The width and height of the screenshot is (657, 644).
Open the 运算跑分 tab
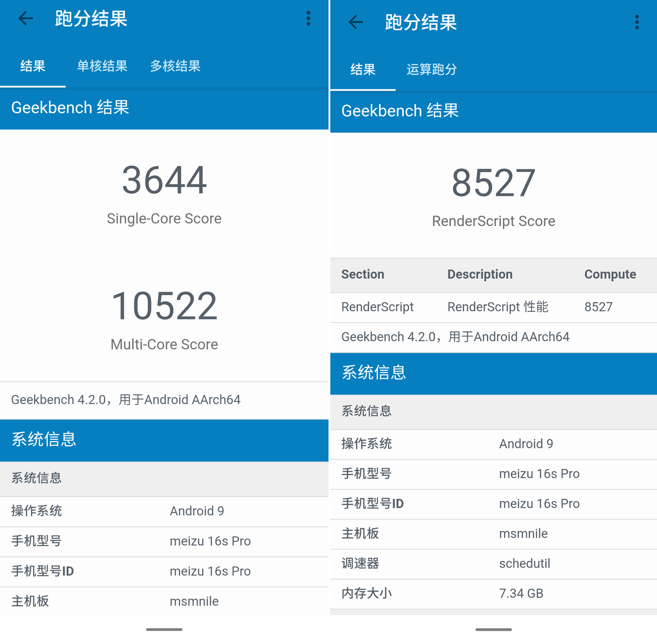tap(431, 69)
